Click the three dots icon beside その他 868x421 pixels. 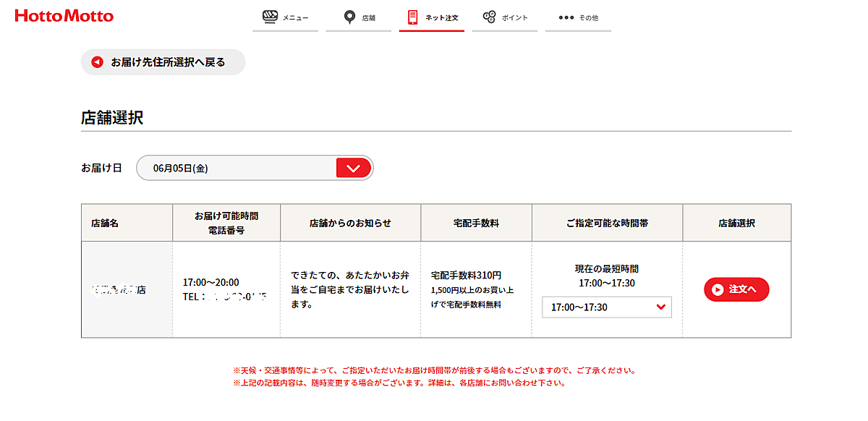pos(566,17)
